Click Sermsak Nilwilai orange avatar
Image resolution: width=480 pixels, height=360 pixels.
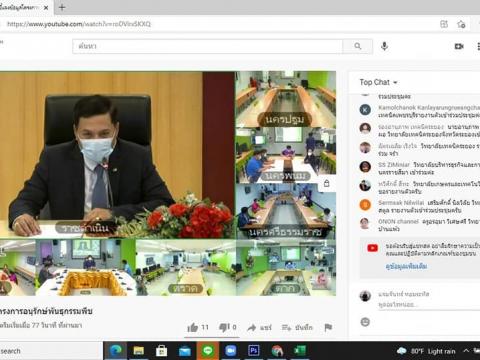coord(365,205)
